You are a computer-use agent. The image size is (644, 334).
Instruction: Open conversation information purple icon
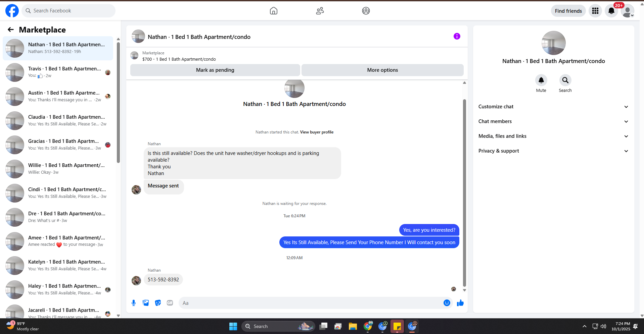[457, 36]
